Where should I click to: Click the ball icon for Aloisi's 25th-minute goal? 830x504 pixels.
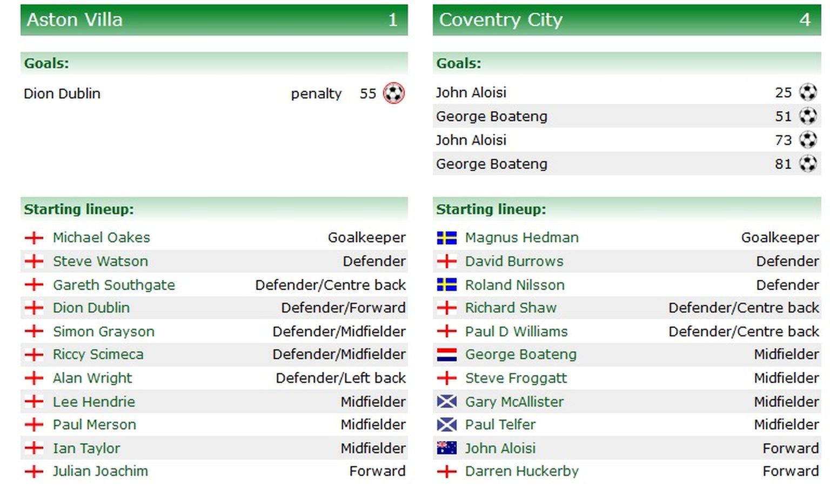(x=807, y=92)
